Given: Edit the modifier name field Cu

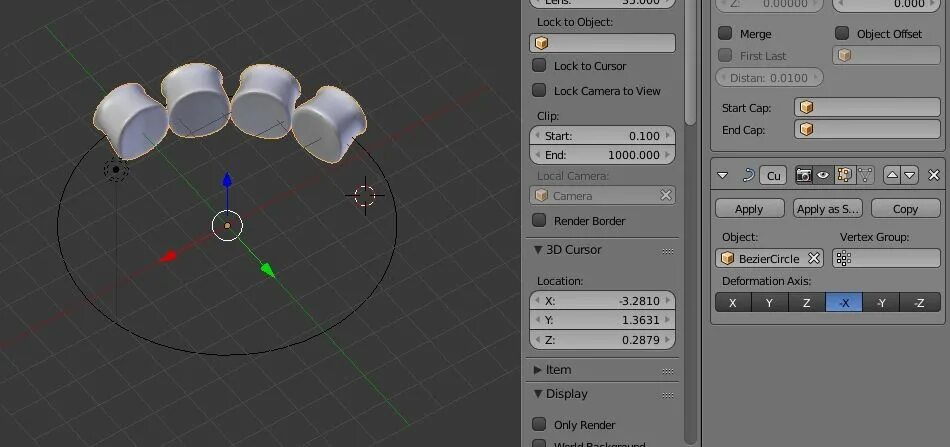Looking at the screenshot, I should coord(773,176).
